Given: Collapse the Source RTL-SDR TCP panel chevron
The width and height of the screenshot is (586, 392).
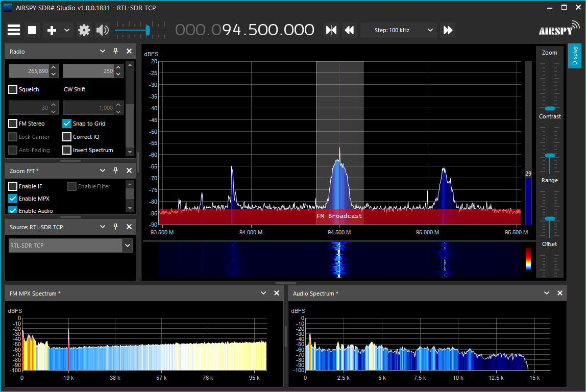Looking at the screenshot, I should tap(103, 227).
